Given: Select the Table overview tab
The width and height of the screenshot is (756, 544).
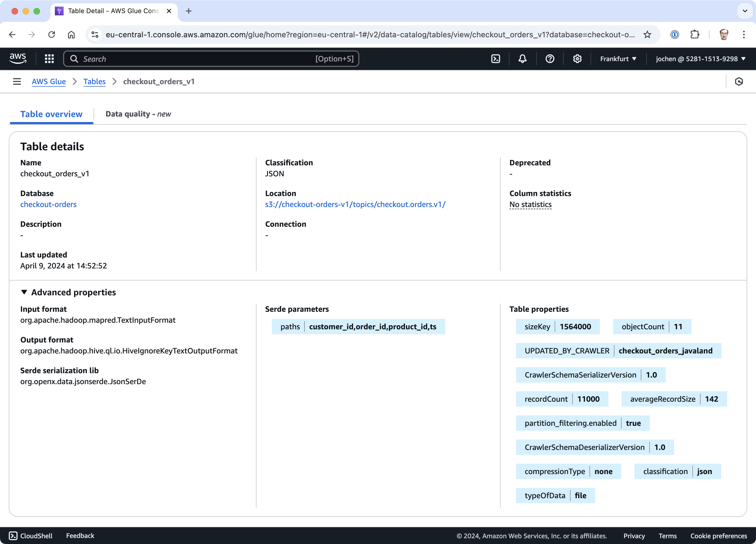Looking at the screenshot, I should (52, 114).
